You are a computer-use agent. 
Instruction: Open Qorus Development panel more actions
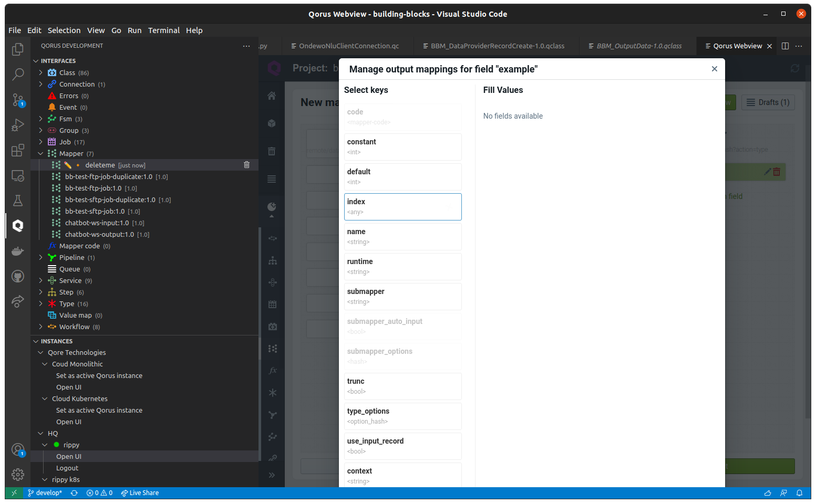246,46
